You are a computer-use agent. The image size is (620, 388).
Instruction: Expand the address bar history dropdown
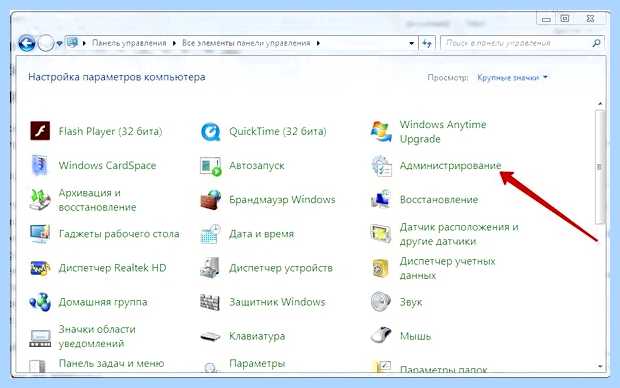pyautogui.click(x=412, y=43)
